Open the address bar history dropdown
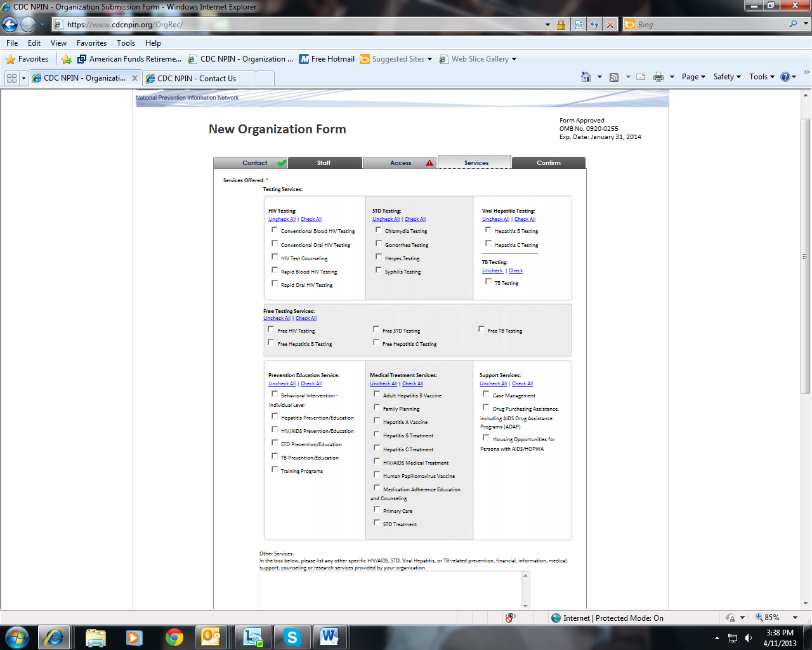This screenshot has width=812, height=650. [547, 25]
